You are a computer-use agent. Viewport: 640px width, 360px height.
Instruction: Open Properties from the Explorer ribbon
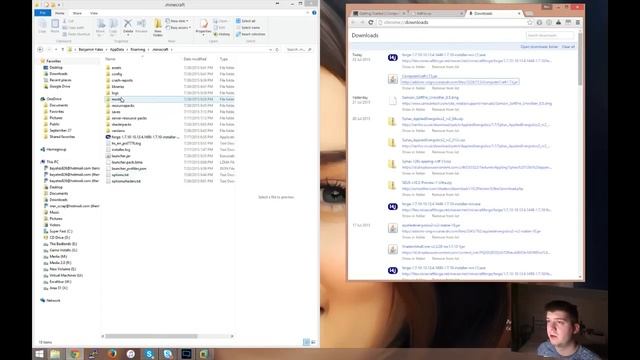point(203,26)
